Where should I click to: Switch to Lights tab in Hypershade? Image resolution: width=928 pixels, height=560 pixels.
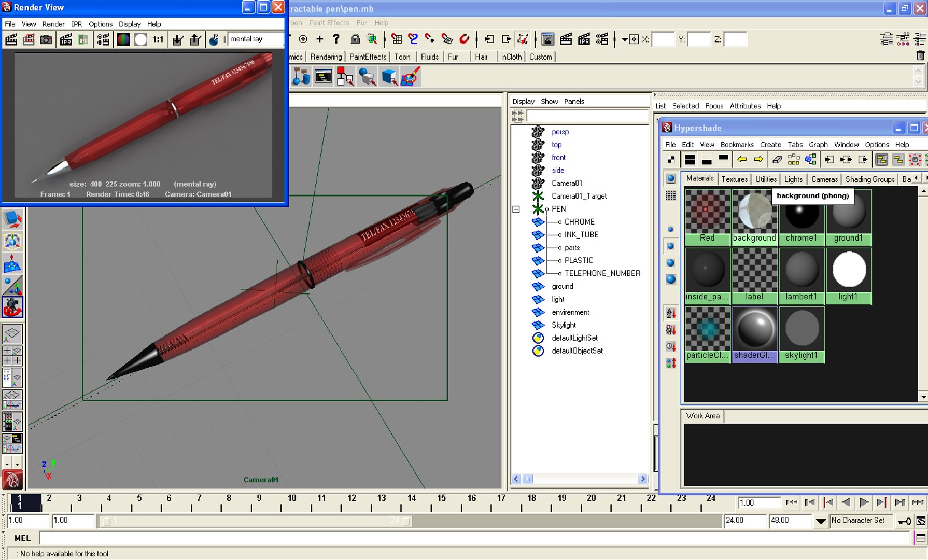[x=793, y=179]
